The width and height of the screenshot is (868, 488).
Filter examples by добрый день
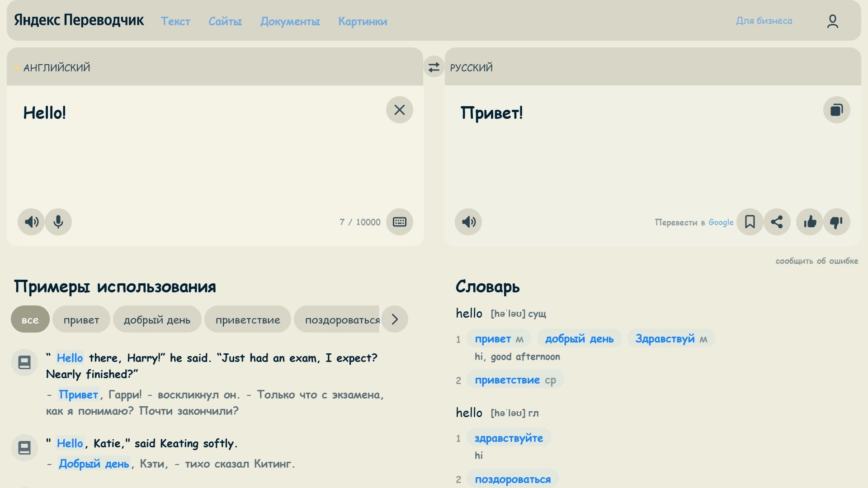[x=157, y=319]
